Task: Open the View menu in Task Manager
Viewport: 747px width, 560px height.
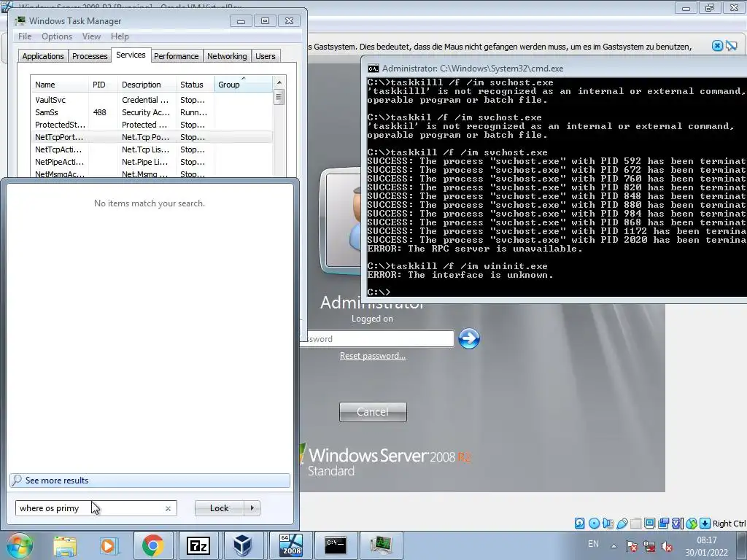Action: (91, 36)
